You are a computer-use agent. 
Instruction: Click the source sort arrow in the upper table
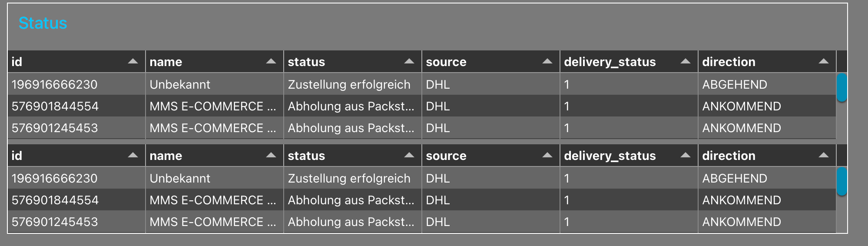[547, 61]
